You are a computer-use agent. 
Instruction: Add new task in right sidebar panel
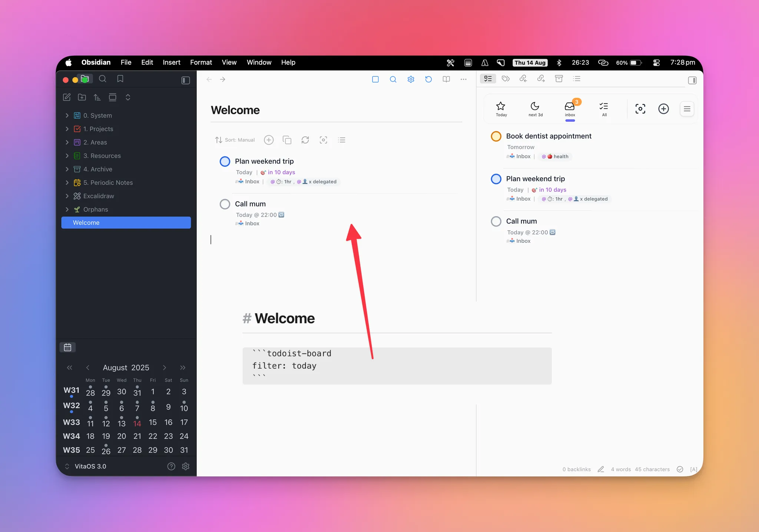point(663,109)
